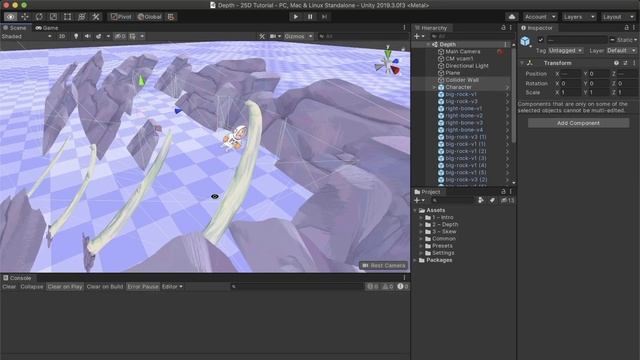640x360 pixels.
Task: Open the Default layer dropdown
Action: (x=621, y=51)
